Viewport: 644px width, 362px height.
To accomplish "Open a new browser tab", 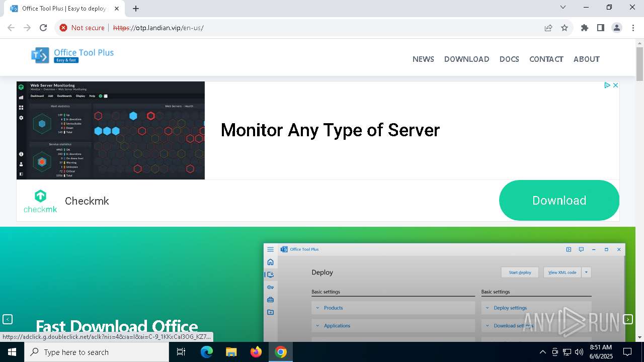I will (136, 9).
